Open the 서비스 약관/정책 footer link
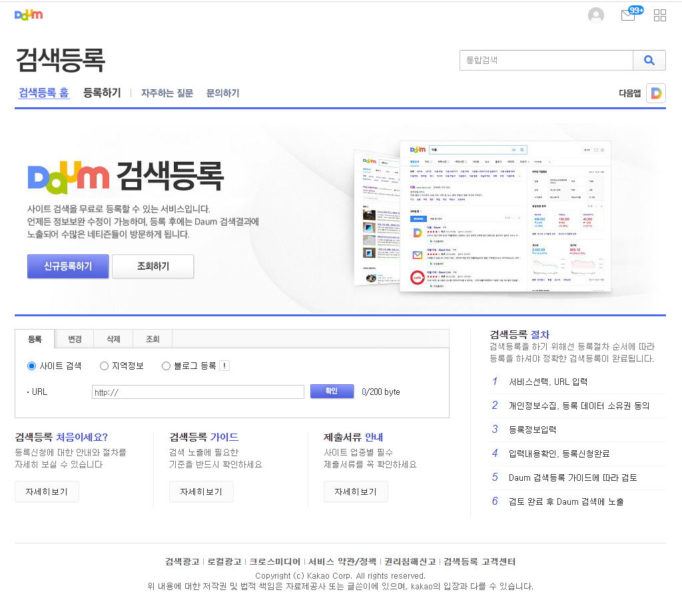 [x=342, y=561]
